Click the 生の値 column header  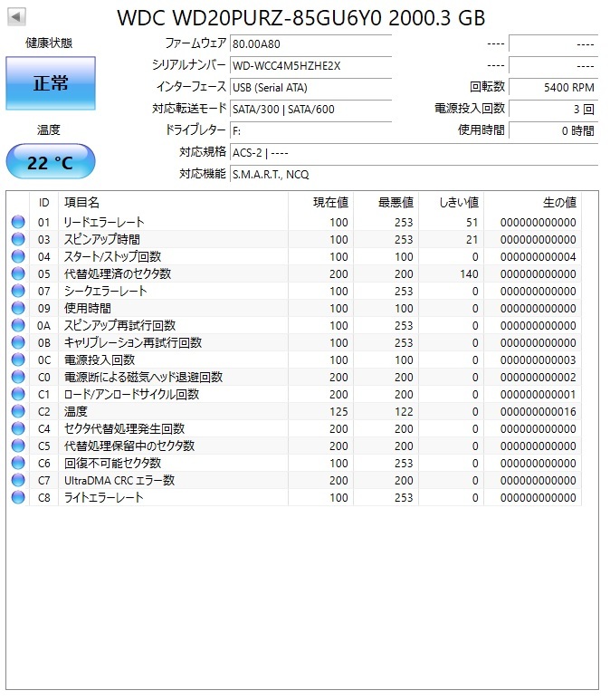click(x=532, y=202)
